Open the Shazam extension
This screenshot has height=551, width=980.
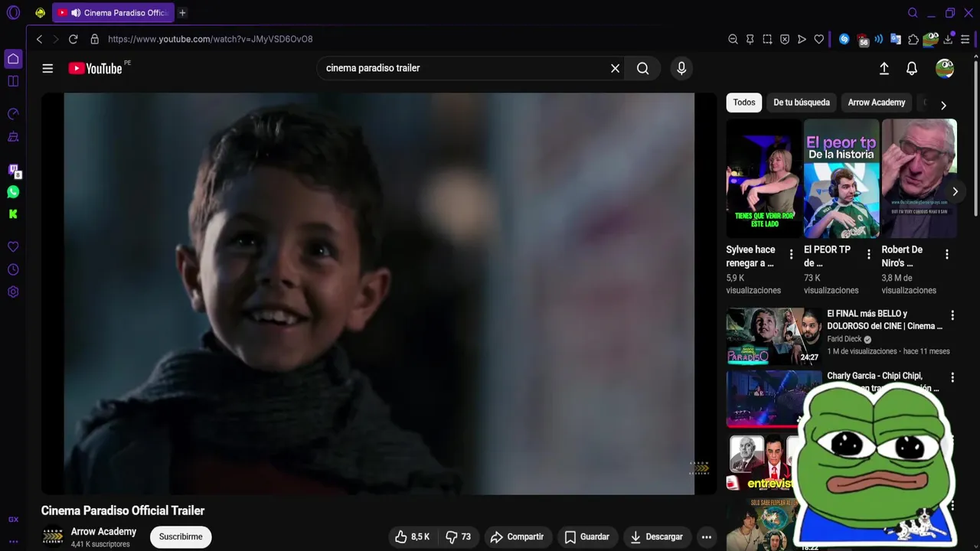pos(844,39)
